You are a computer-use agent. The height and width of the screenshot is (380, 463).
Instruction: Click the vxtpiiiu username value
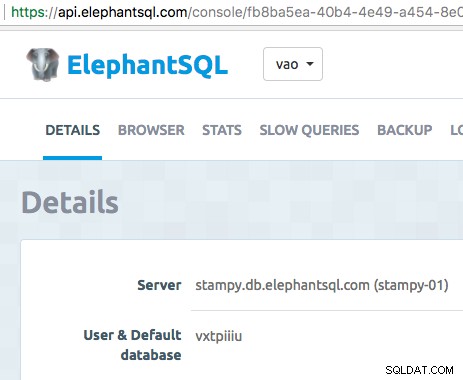pyautogui.click(x=219, y=336)
